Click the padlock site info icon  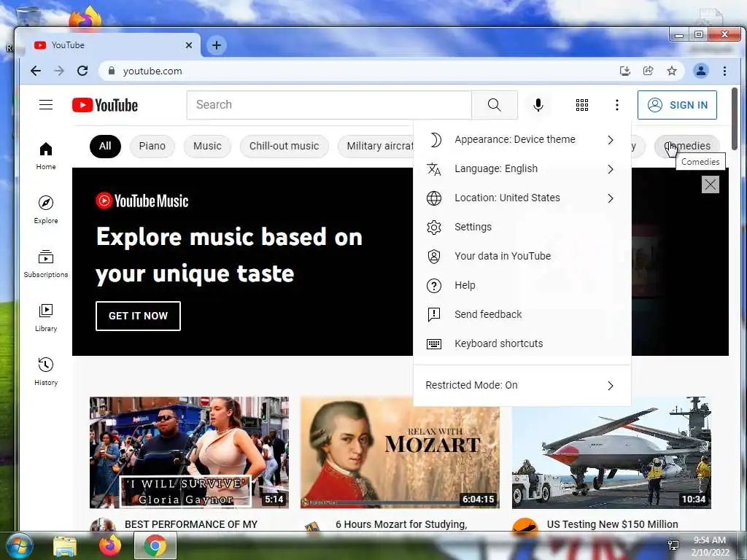click(112, 71)
